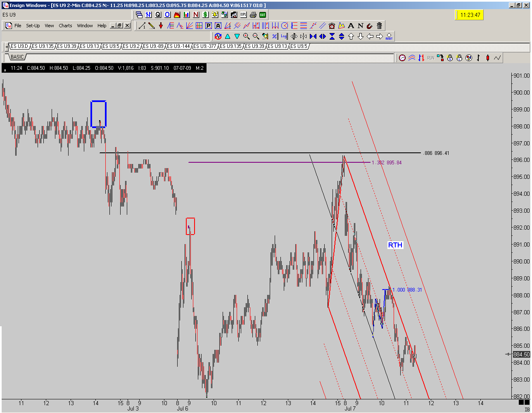
Task: Select the red magnet tool
Action: tap(370, 26)
